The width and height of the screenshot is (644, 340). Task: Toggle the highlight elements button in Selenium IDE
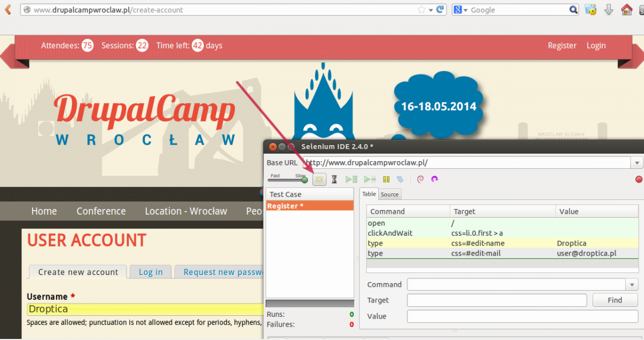pos(319,179)
